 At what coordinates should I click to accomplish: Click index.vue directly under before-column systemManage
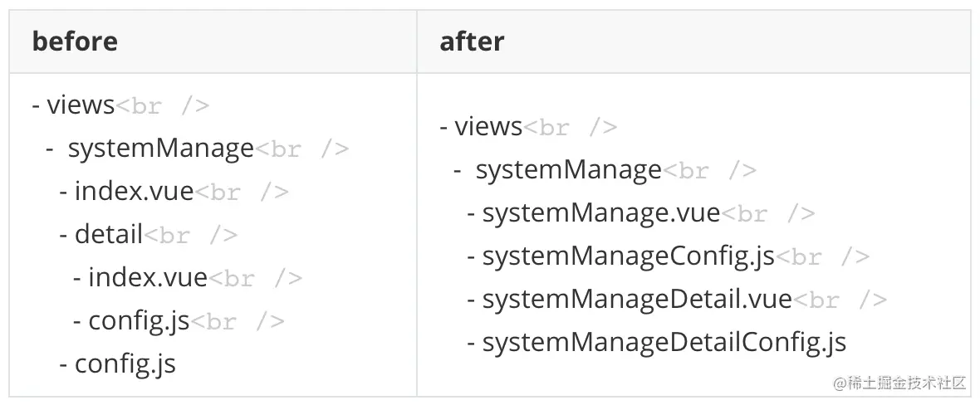pos(134,192)
